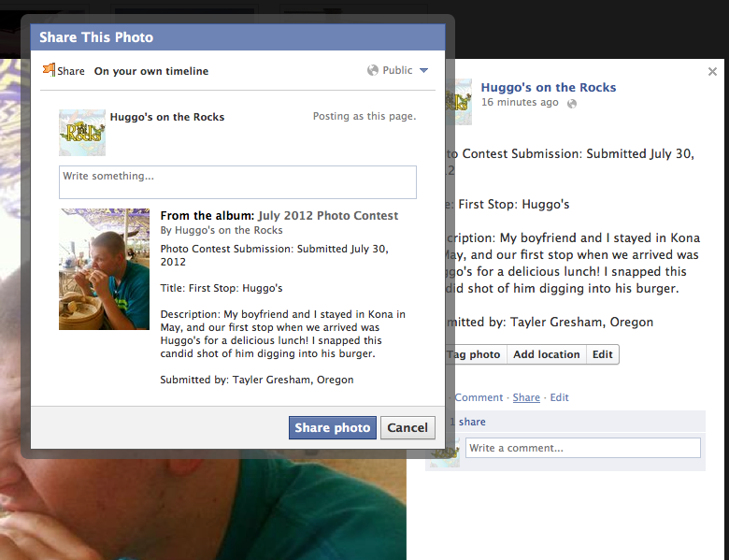
Task: Click the underlined Share link
Action: (526, 397)
